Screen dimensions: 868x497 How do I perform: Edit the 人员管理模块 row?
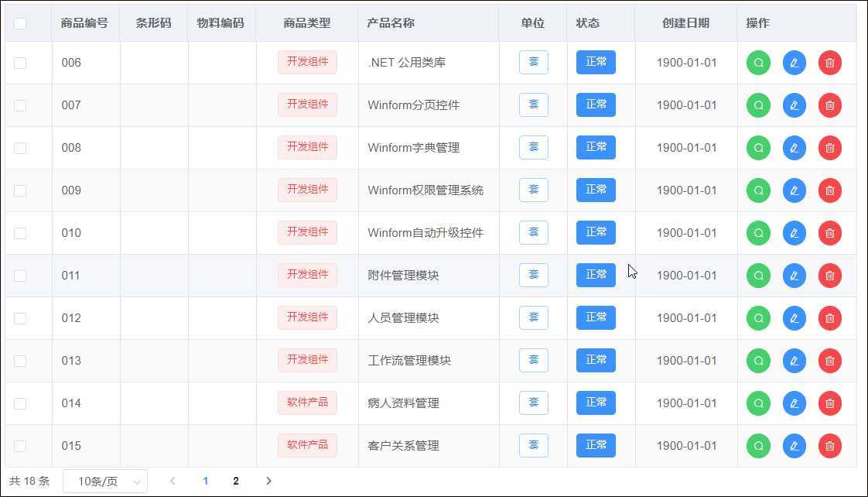tap(794, 317)
